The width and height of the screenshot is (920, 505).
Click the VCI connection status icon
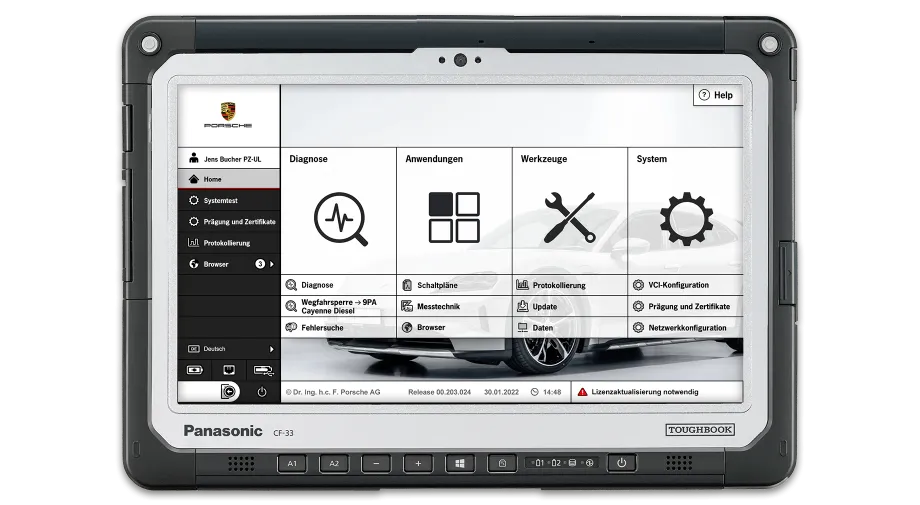pos(263,370)
